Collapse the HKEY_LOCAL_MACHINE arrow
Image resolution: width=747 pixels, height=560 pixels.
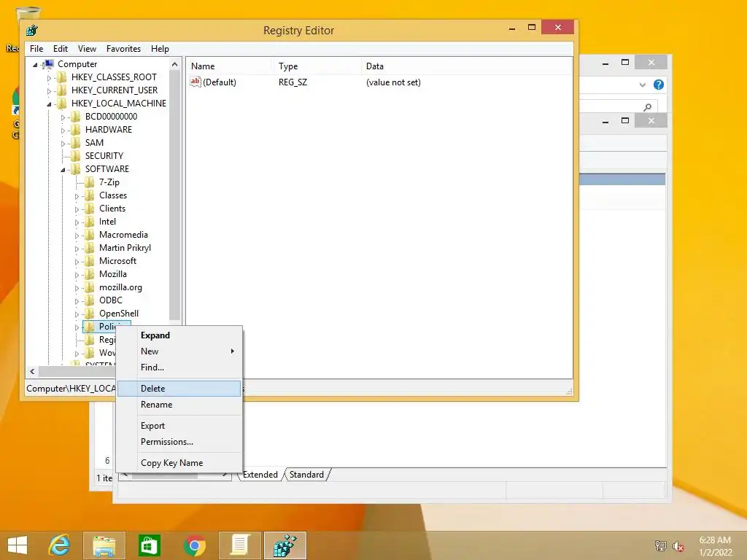pyautogui.click(x=49, y=104)
